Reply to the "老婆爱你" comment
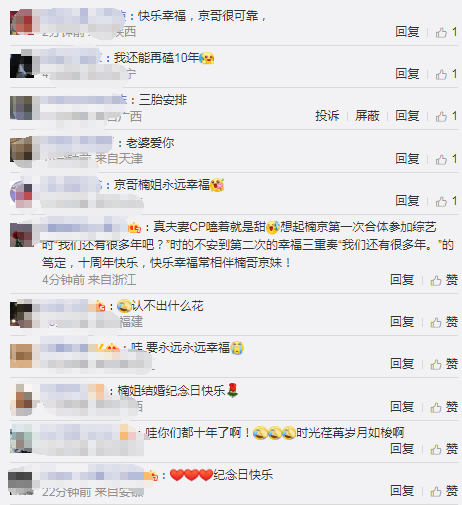Image resolution: width=462 pixels, height=505 pixels. tap(407, 159)
